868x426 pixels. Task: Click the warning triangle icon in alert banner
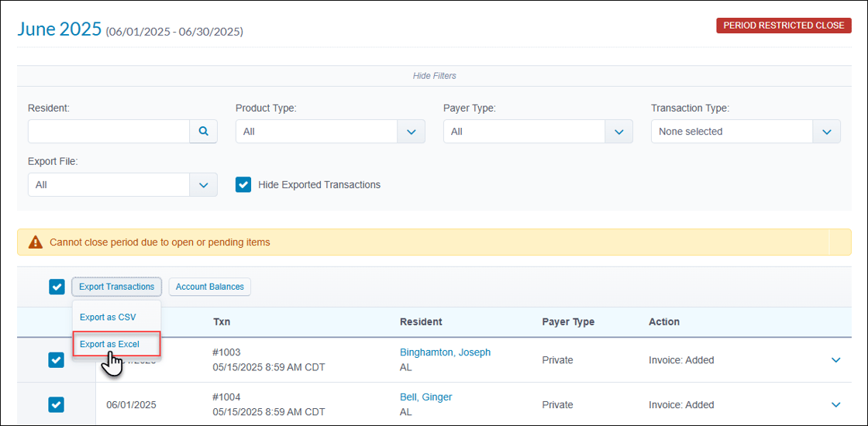tap(36, 242)
